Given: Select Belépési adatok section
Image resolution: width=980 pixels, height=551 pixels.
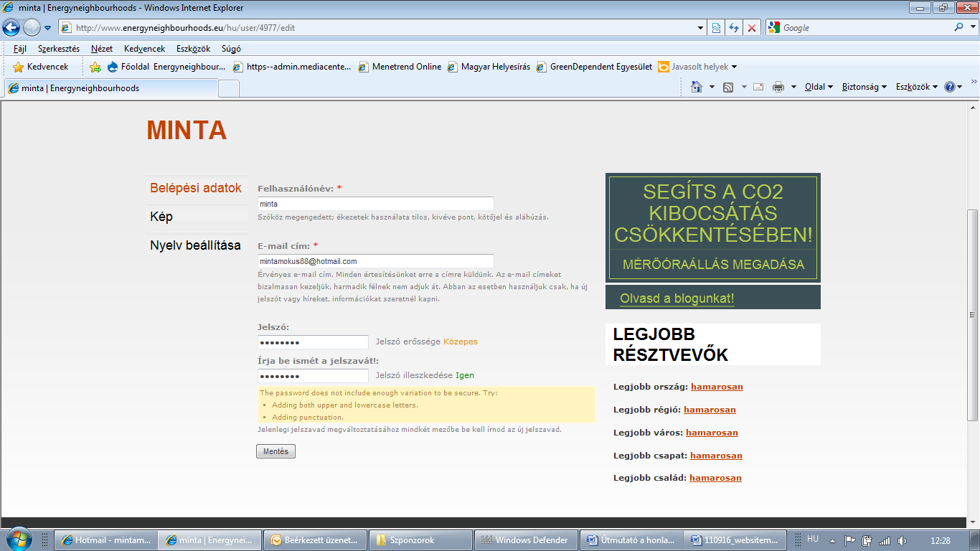Looking at the screenshot, I should coord(196,188).
